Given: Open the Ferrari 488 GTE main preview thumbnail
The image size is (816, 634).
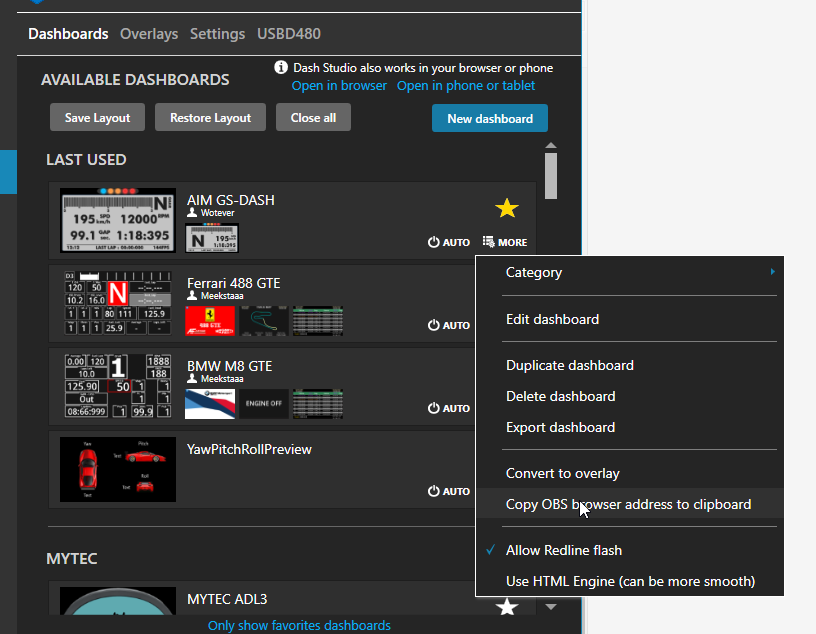Looking at the screenshot, I should coord(118,303).
